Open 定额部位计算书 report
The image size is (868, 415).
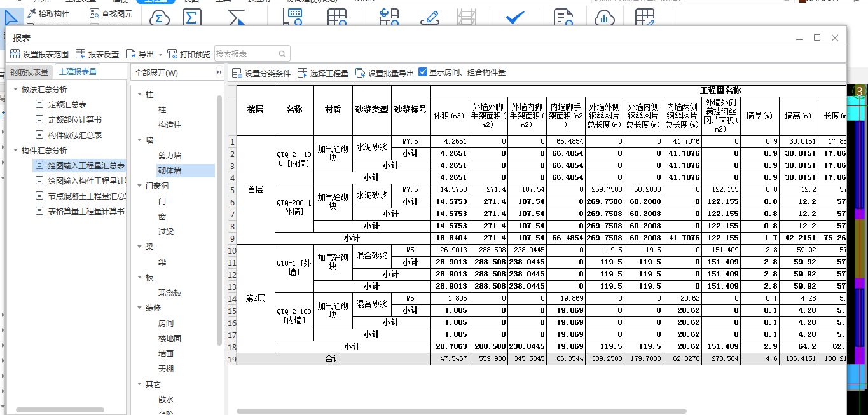(75, 119)
